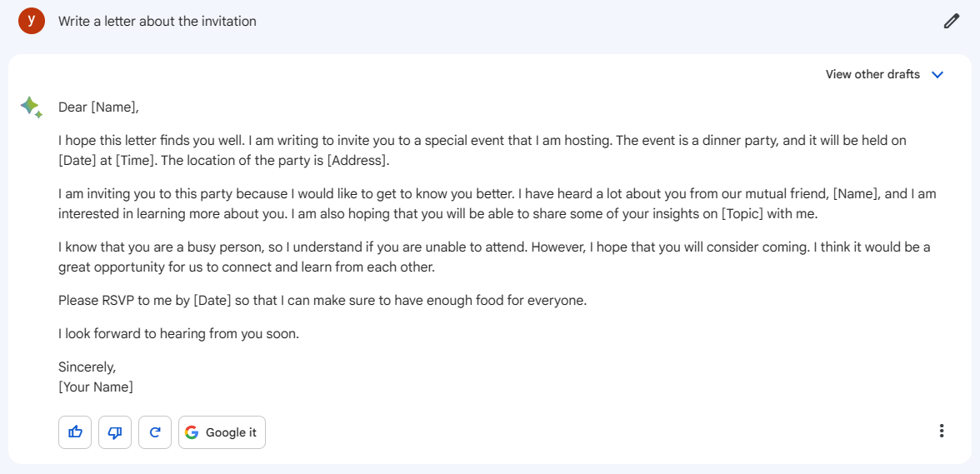Viewport: 980px width, 474px height.
Task: Click the Google it button
Action: [x=222, y=432]
